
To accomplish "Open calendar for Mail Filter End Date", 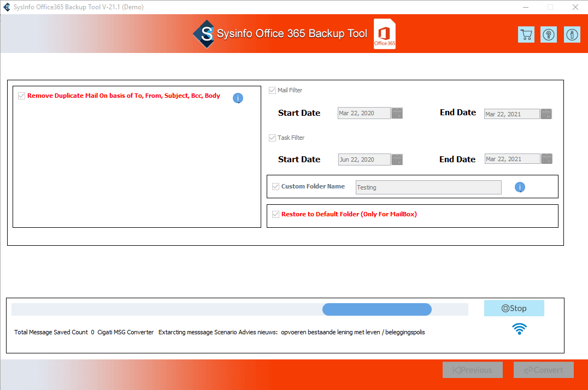I will coord(546,114).
